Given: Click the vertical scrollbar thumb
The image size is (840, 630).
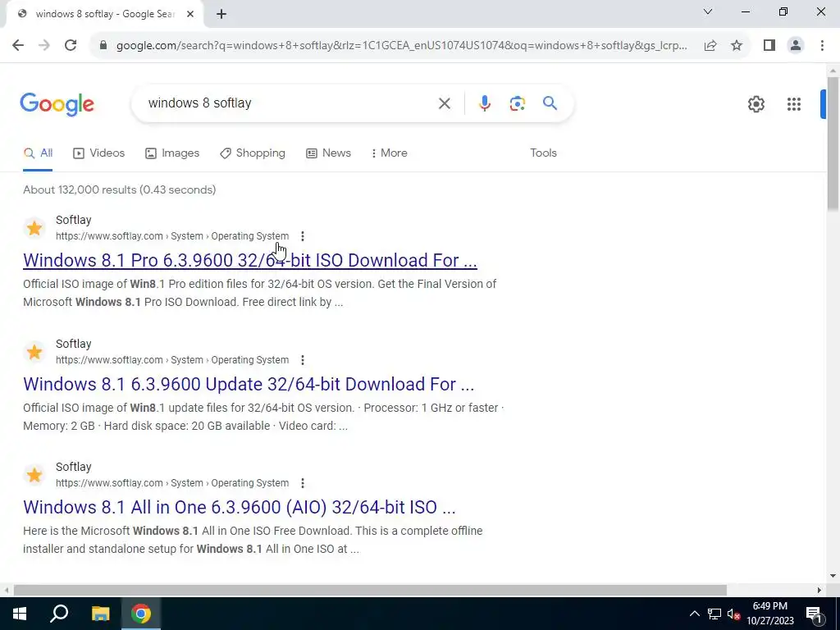Looking at the screenshot, I should coord(833,144).
